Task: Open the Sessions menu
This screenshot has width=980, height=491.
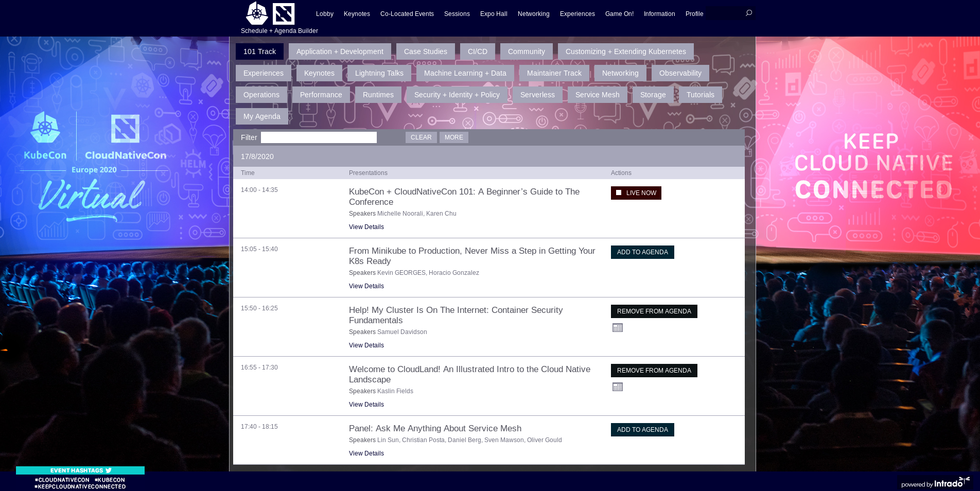Action: click(457, 14)
